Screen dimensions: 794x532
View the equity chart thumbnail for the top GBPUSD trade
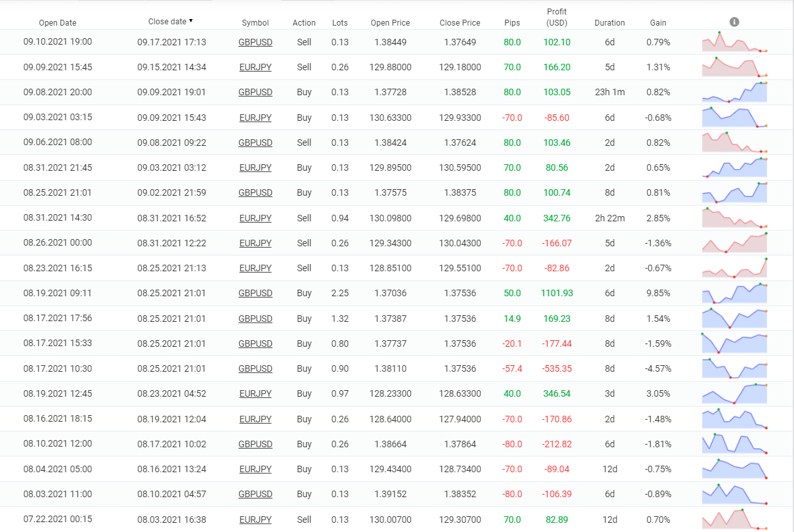tap(734, 41)
